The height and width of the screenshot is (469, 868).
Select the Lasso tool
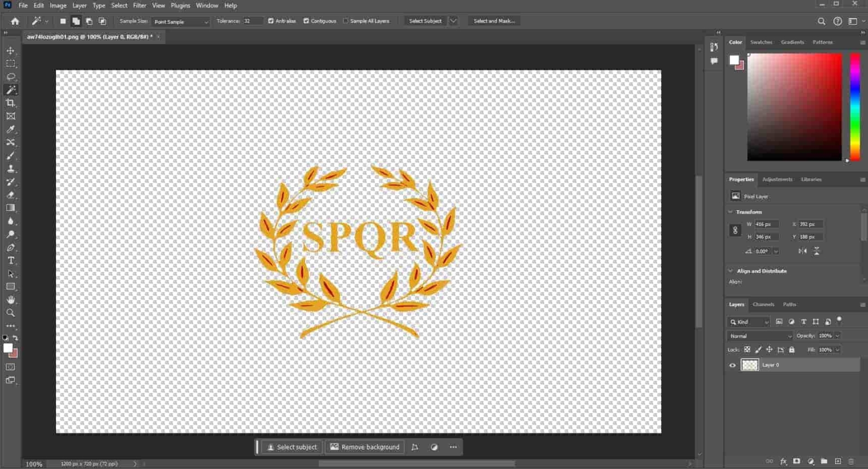(x=11, y=77)
